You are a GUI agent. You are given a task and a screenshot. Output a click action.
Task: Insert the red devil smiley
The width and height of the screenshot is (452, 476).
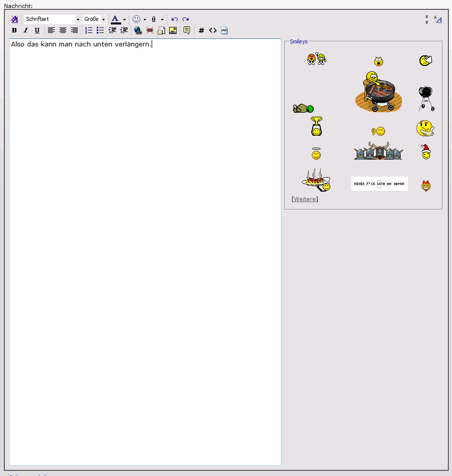click(426, 186)
